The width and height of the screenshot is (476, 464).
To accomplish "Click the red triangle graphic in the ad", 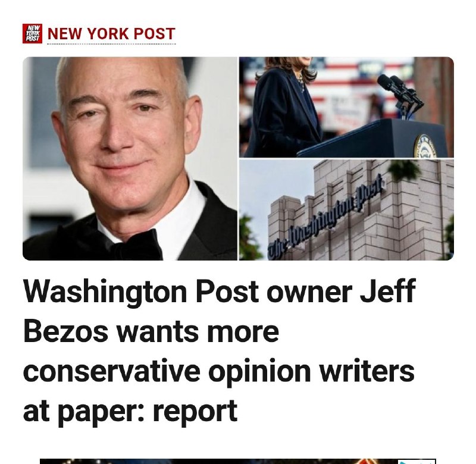I will click(x=367, y=462).
